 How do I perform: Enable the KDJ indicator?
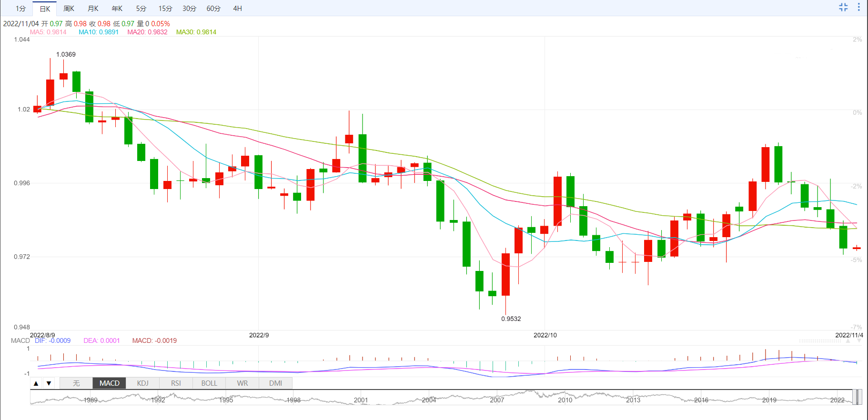tap(142, 383)
